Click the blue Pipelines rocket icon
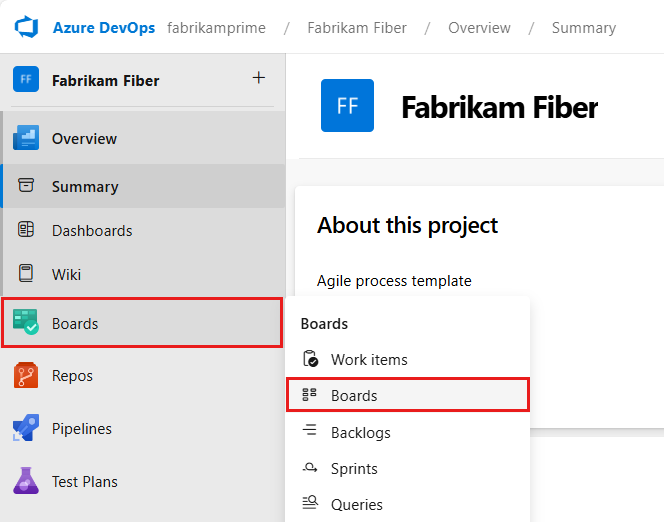 click(26, 428)
